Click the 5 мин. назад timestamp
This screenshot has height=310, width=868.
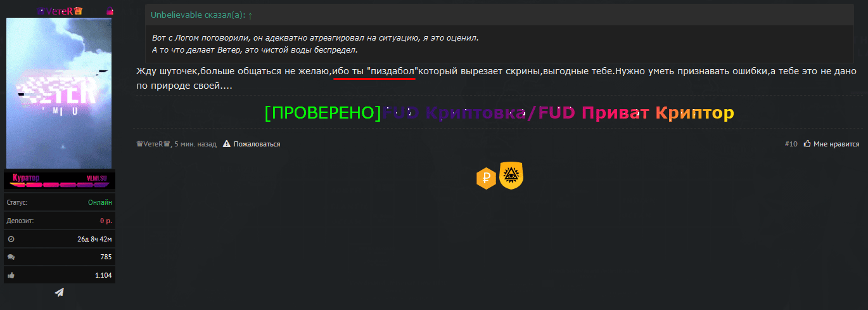[195, 144]
